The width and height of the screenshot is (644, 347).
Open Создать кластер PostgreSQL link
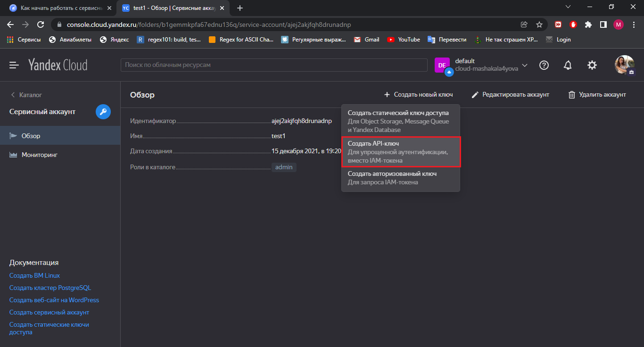tap(50, 288)
